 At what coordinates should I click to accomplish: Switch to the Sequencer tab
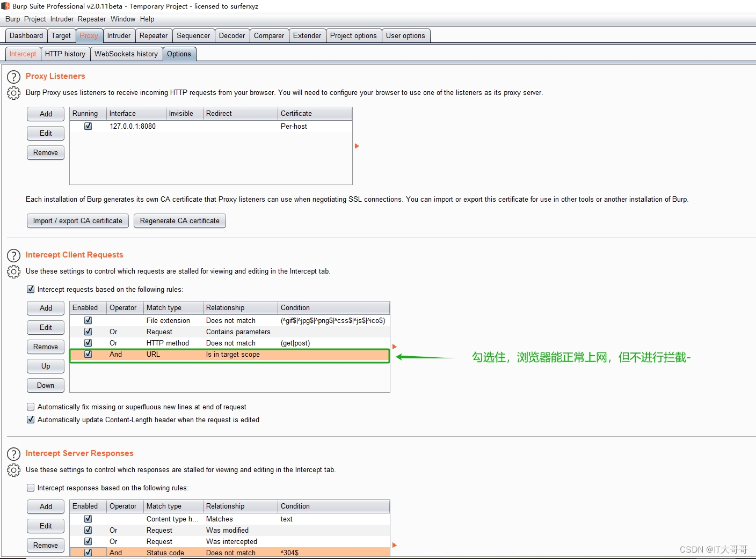coord(193,36)
